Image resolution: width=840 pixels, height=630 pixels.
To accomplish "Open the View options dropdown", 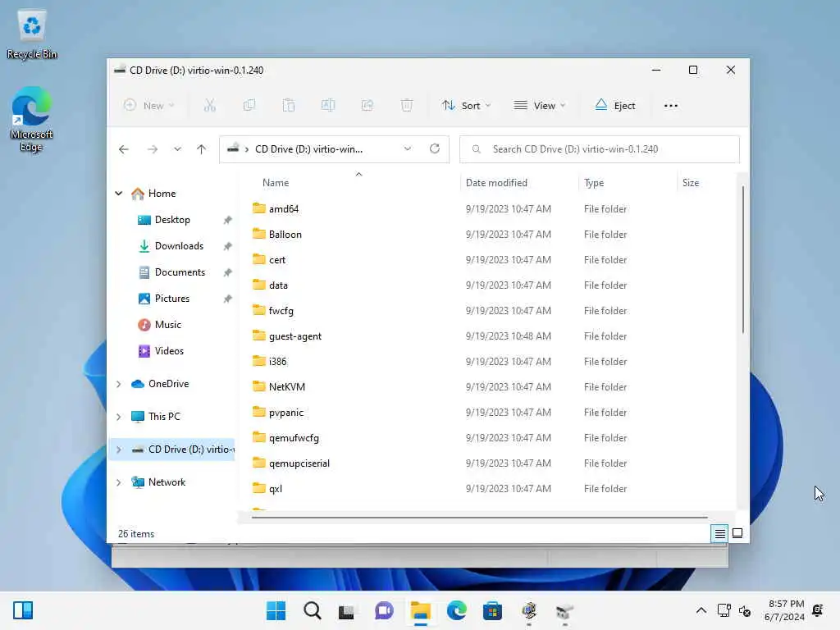I will [540, 106].
